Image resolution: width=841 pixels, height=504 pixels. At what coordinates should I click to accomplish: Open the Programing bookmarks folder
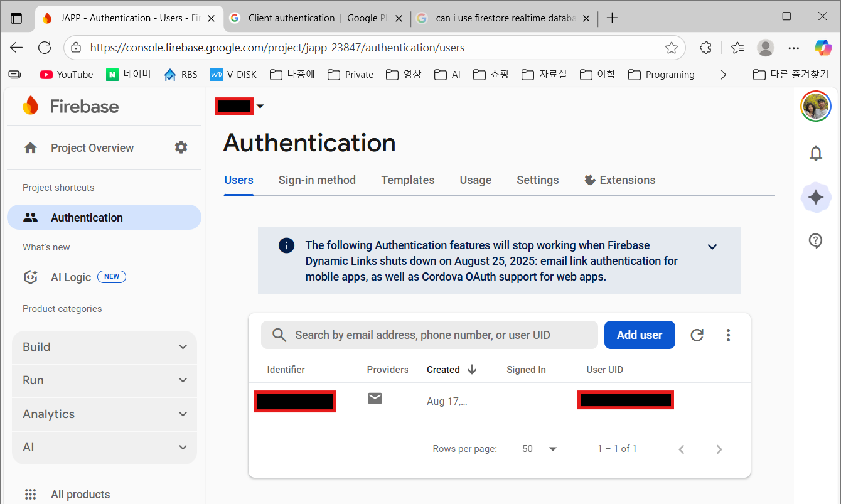pyautogui.click(x=662, y=75)
